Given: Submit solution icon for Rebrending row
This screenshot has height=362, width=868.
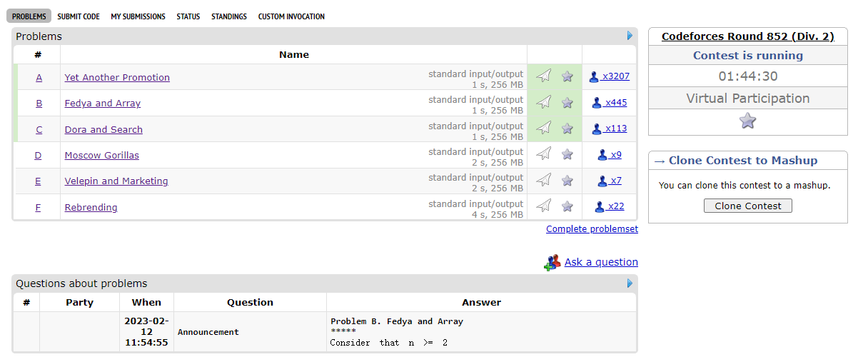Looking at the screenshot, I should click(544, 206).
